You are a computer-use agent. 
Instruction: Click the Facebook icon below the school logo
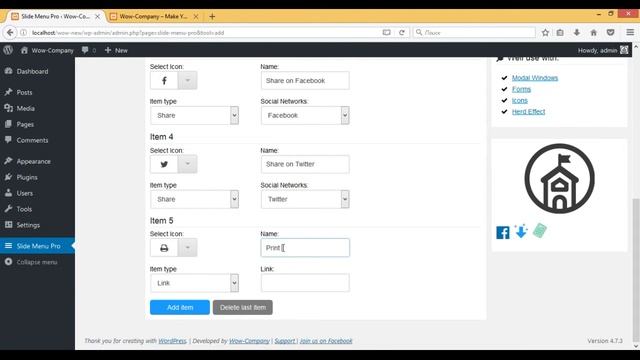pos(503,233)
